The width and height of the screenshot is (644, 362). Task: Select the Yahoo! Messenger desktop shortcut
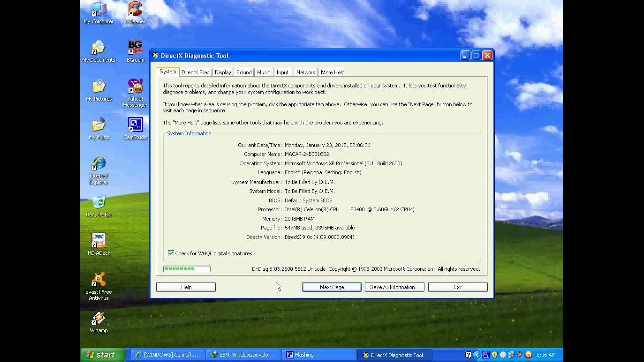pyautogui.click(x=135, y=93)
